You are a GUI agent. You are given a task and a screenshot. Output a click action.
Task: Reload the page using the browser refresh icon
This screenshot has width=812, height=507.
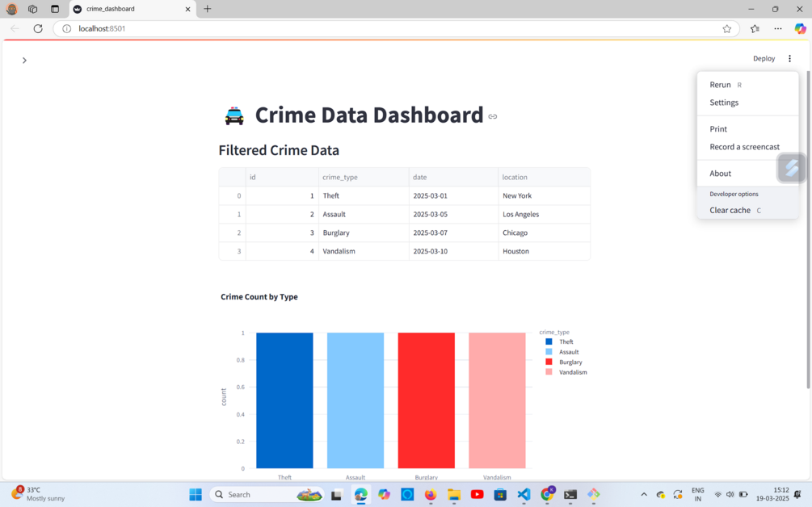pyautogui.click(x=37, y=27)
